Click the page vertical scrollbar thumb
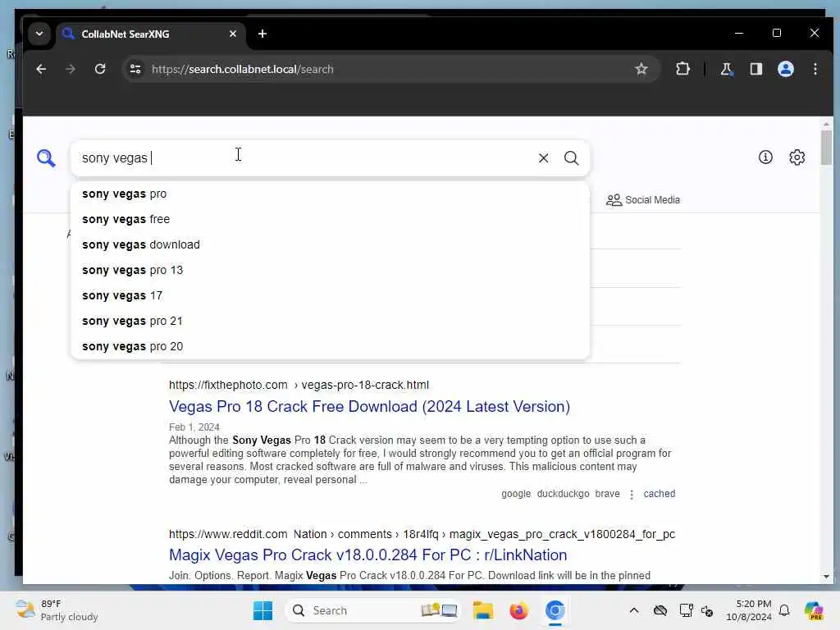Image resolution: width=840 pixels, height=630 pixels. coord(826,148)
